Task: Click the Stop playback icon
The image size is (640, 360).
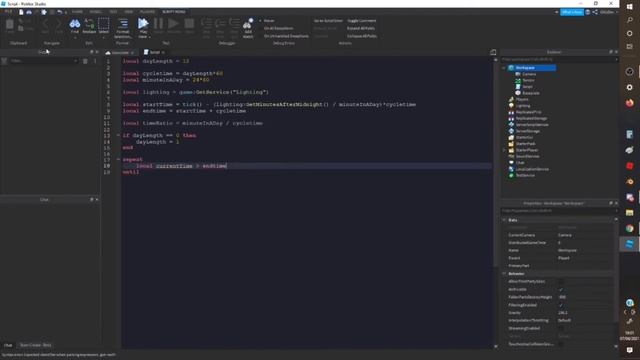Action: click(x=189, y=24)
